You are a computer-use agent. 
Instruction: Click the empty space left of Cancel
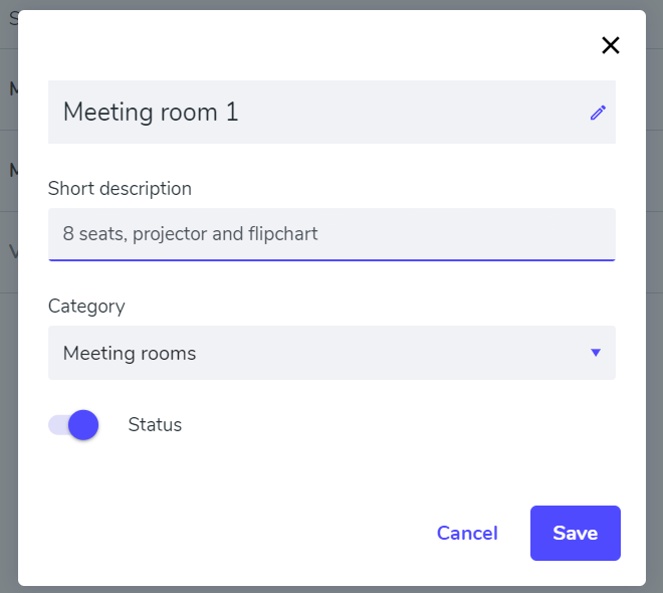(220, 533)
